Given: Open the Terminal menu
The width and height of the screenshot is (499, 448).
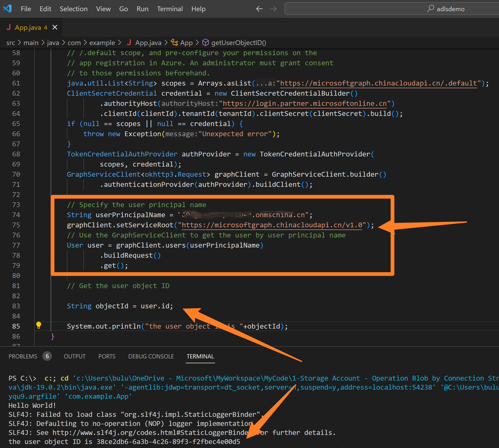Looking at the screenshot, I should click(170, 9).
